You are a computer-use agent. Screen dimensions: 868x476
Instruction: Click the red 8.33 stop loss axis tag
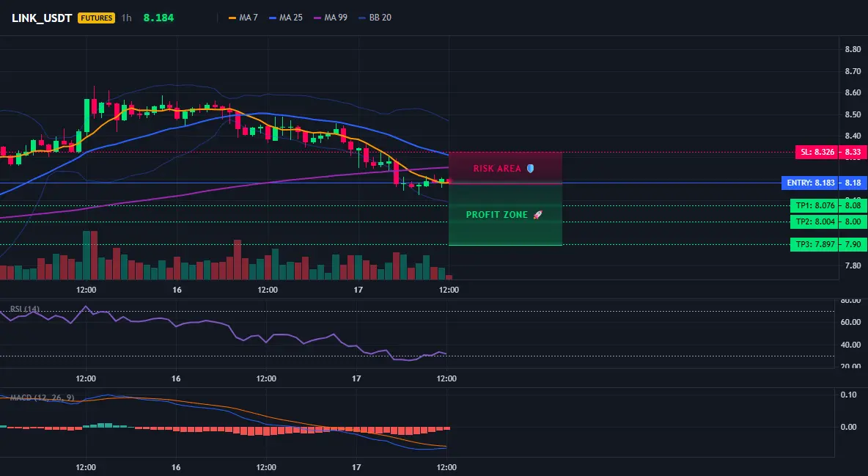point(853,152)
